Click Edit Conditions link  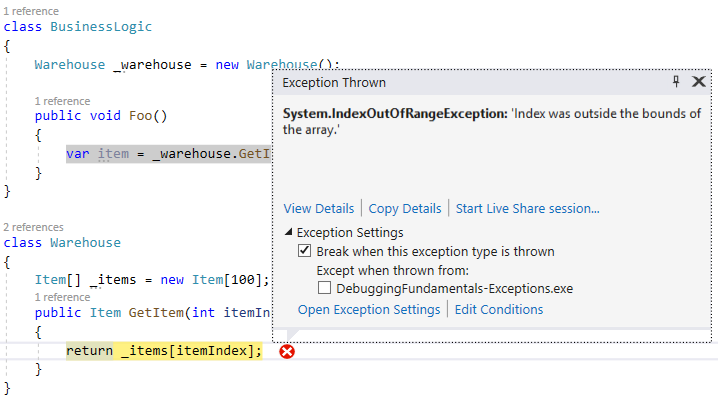click(x=499, y=310)
